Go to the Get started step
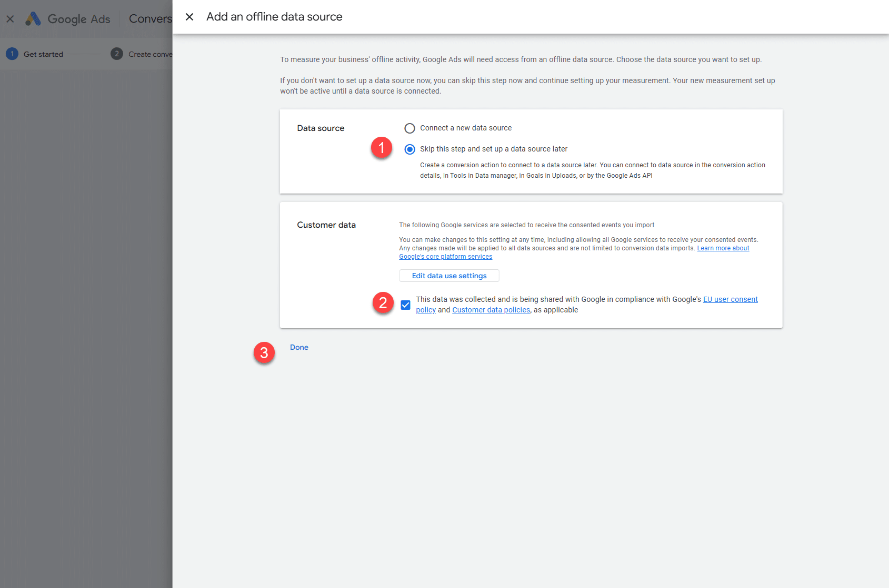Viewport: 889px width, 588px height. [x=43, y=54]
